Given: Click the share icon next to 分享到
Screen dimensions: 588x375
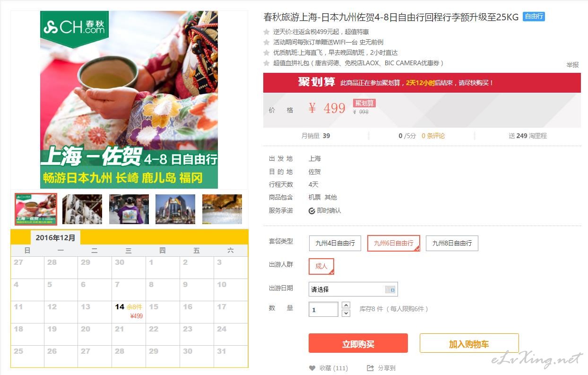Looking at the screenshot, I should tap(371, 368).
